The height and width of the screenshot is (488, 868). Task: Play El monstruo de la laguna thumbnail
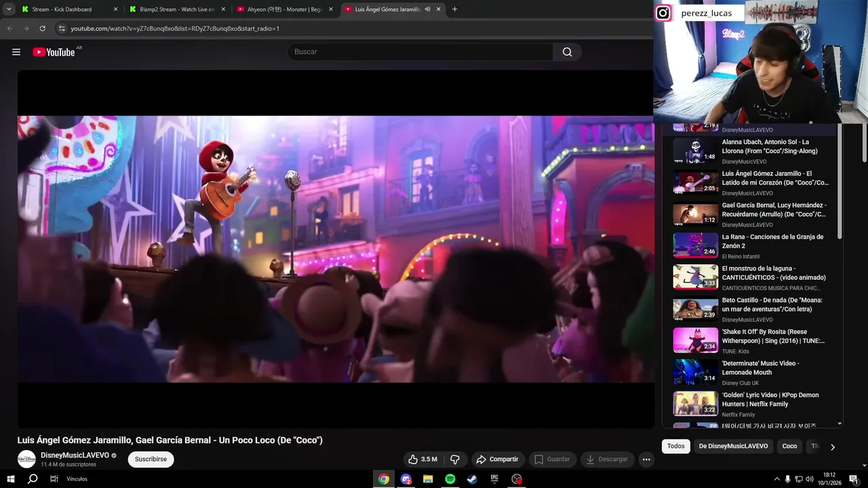click(x=695, y=278)
